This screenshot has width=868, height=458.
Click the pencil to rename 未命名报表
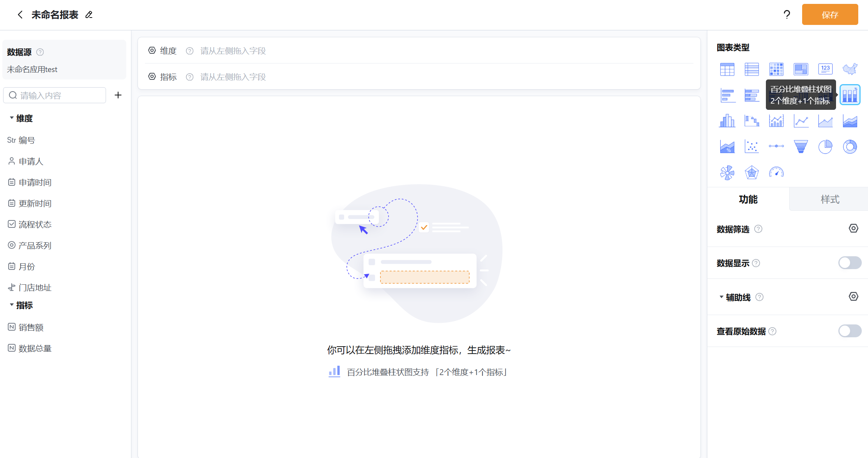pyautogui.click(x=89, y=15)
